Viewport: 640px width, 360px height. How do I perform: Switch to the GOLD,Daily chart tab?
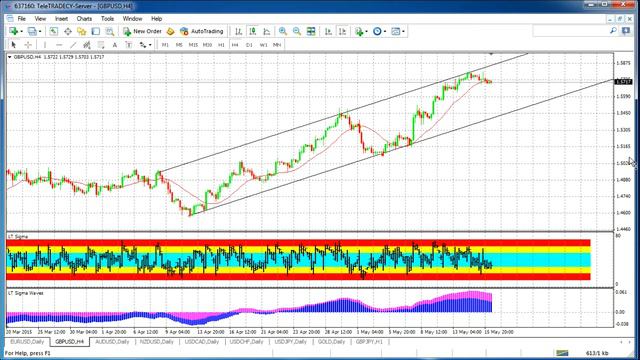pyautogui.click(x=331, y=342)
